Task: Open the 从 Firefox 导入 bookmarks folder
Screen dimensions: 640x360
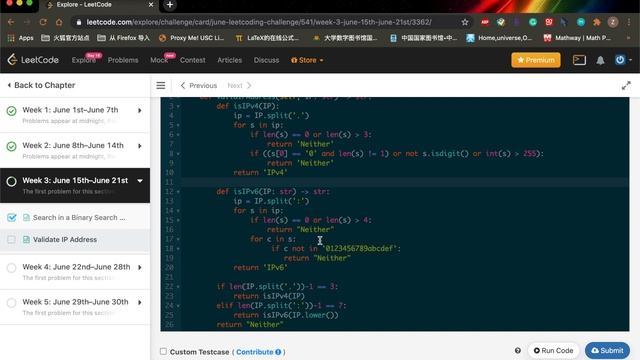Action: coord(123,38)
